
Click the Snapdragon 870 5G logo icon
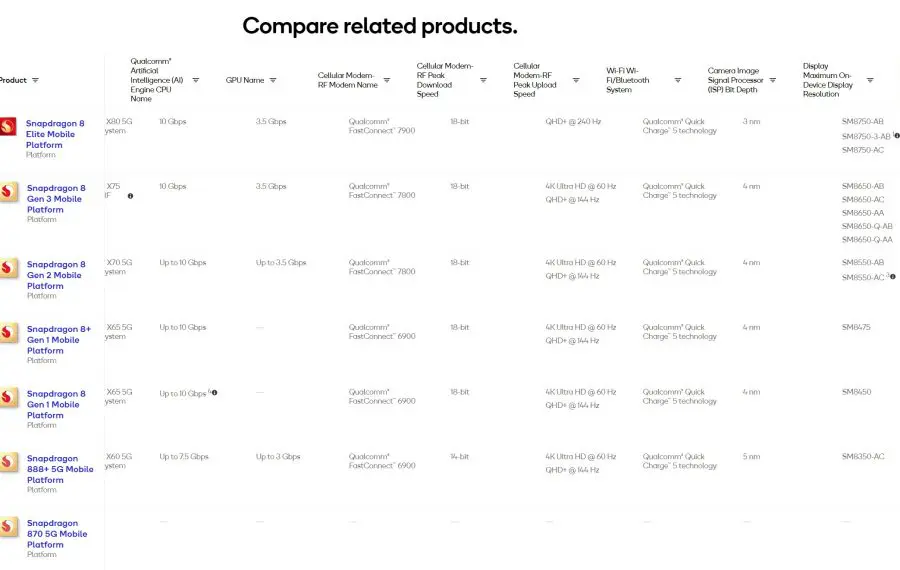tap(9, 526)
